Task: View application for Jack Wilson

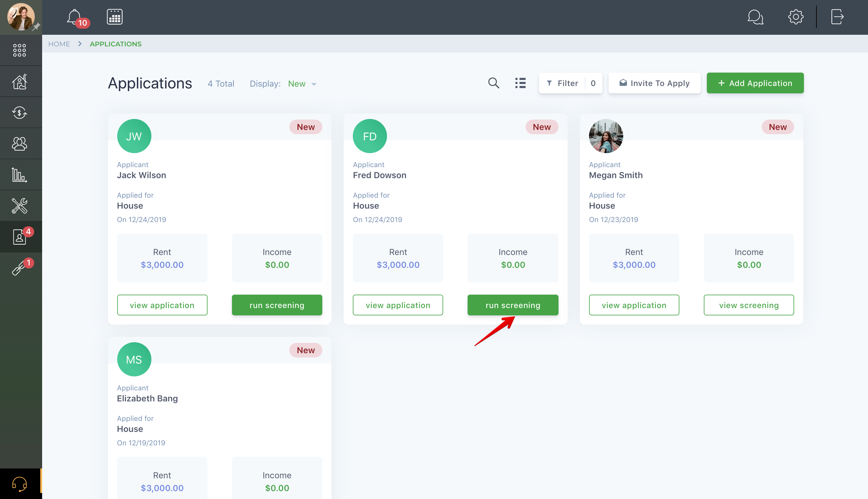Action: coord(162,305)
